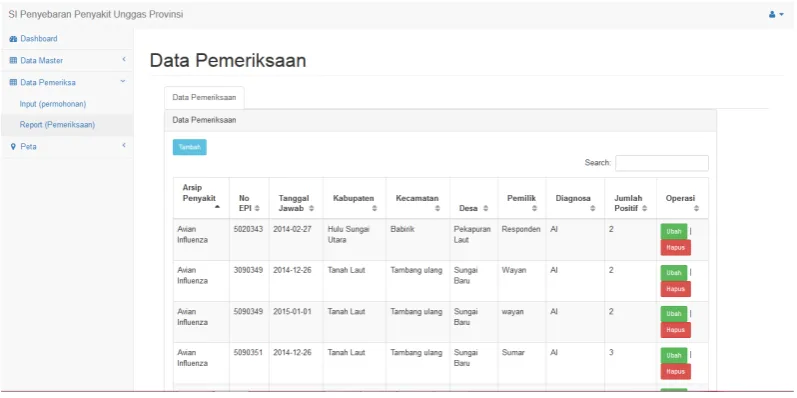Click Hapus for EPI 3090349
The height and width of the screenshot is (398, 797).
676,289
